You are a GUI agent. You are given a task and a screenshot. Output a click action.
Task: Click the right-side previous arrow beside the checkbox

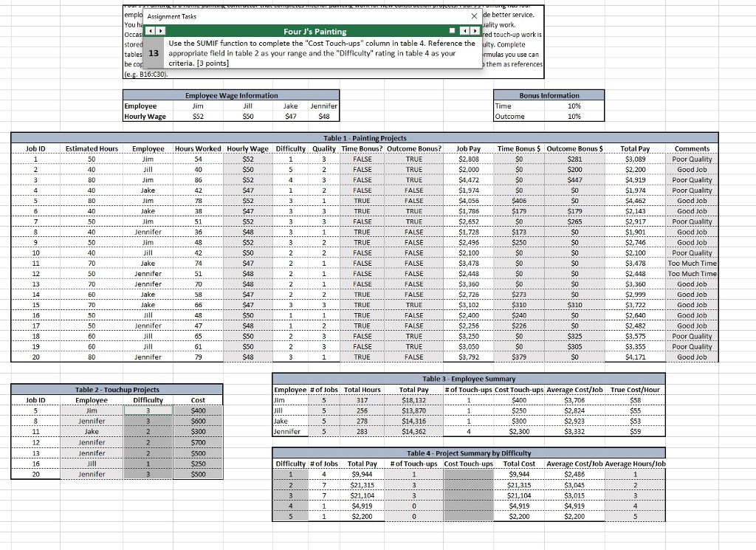pyautogui.click(x=464, y=31)
